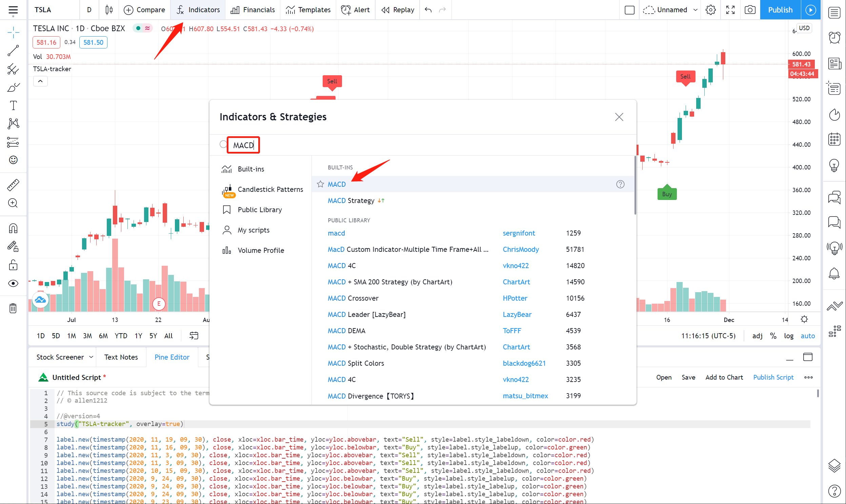Toggle the hide all drawings eye icon
The image size is (846, 504).
tap(13, 283)
